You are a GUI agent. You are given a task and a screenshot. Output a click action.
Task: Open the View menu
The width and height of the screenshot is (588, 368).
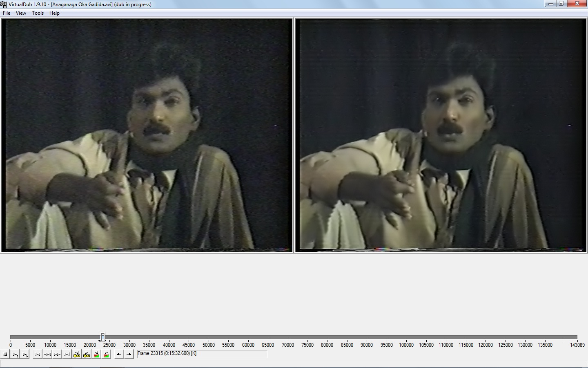click(21, 13)
